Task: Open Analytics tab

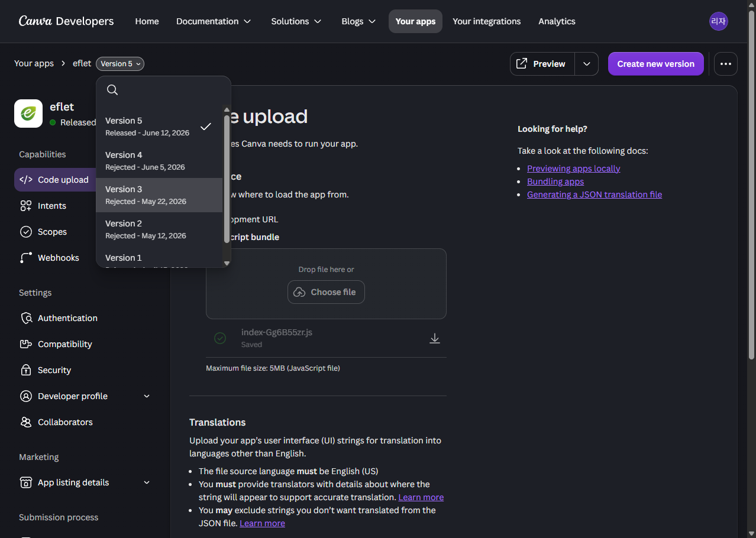Action: point(557,21)
